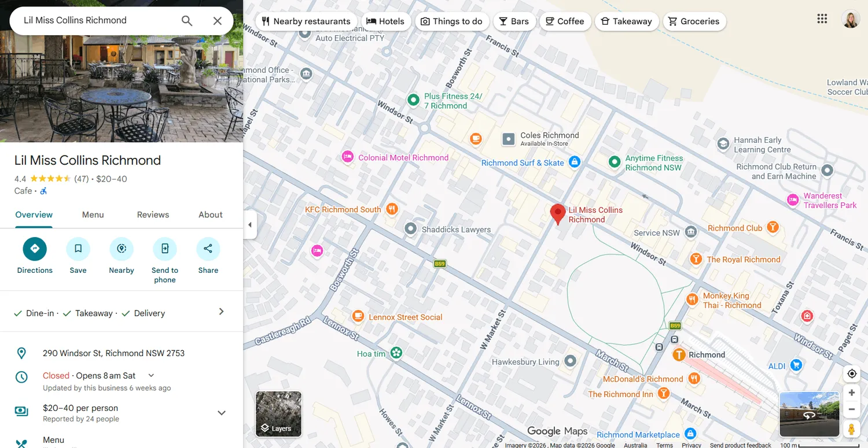Click the search magnifier icon
This screenshot has width=868, height=448.
(x=187, y=21)
